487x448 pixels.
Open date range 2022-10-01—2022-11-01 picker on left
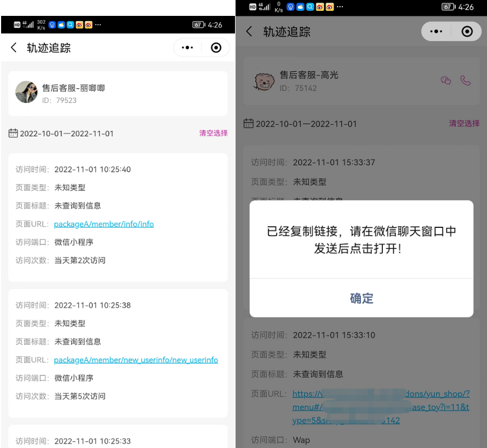(67, 134)
